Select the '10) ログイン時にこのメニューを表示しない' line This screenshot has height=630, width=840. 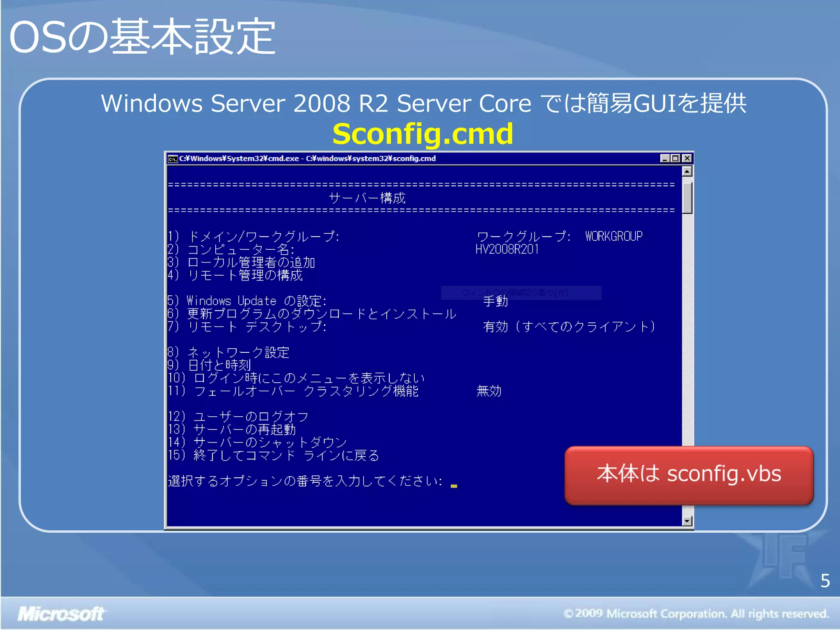(296, 378)
